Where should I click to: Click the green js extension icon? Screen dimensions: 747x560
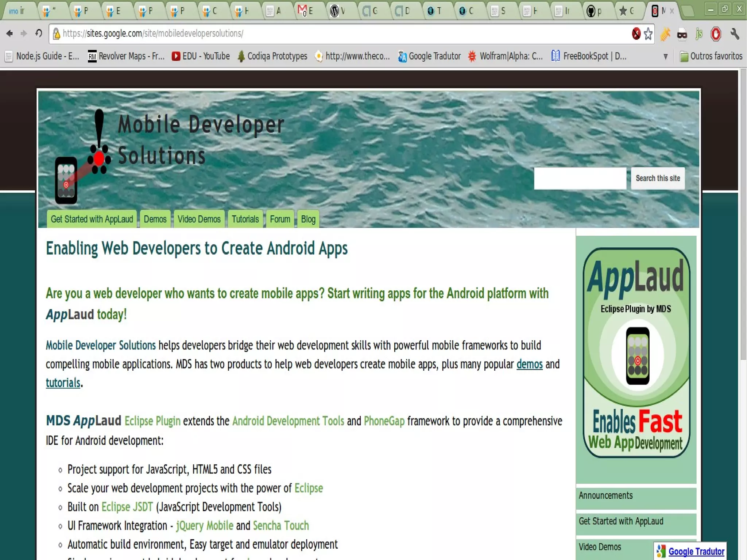[x=699, y=34]
